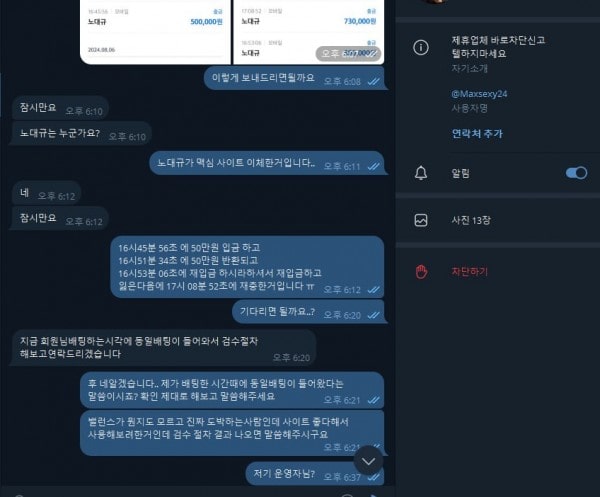The image size is (600, 497).
Task: Select 차단하기 to block the user
Action: [x=470, y=272]
